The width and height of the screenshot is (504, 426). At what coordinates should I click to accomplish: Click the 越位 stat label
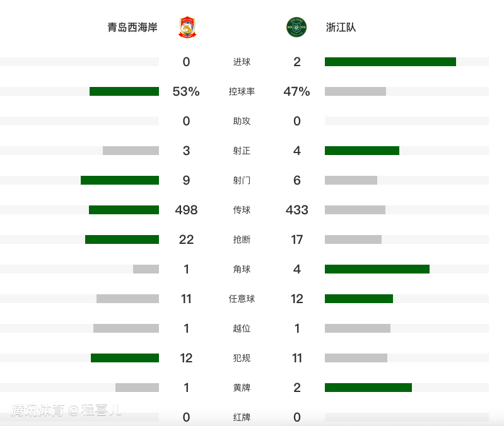(x=242, y=328)
